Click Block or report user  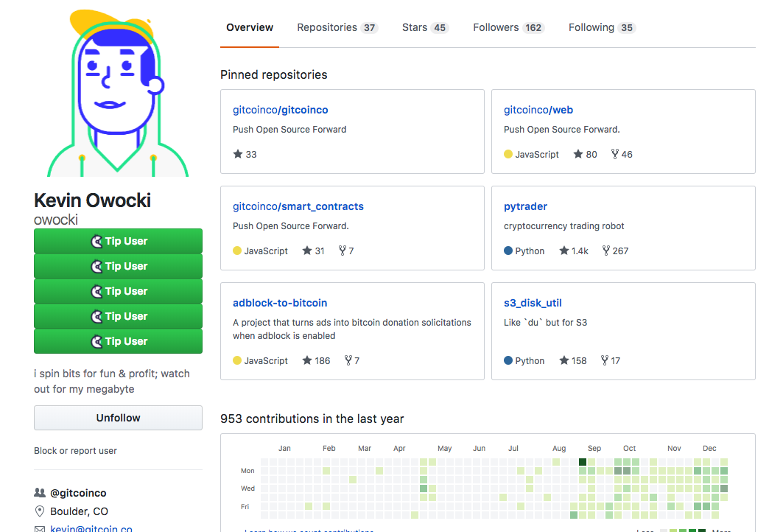pos(76,450)
